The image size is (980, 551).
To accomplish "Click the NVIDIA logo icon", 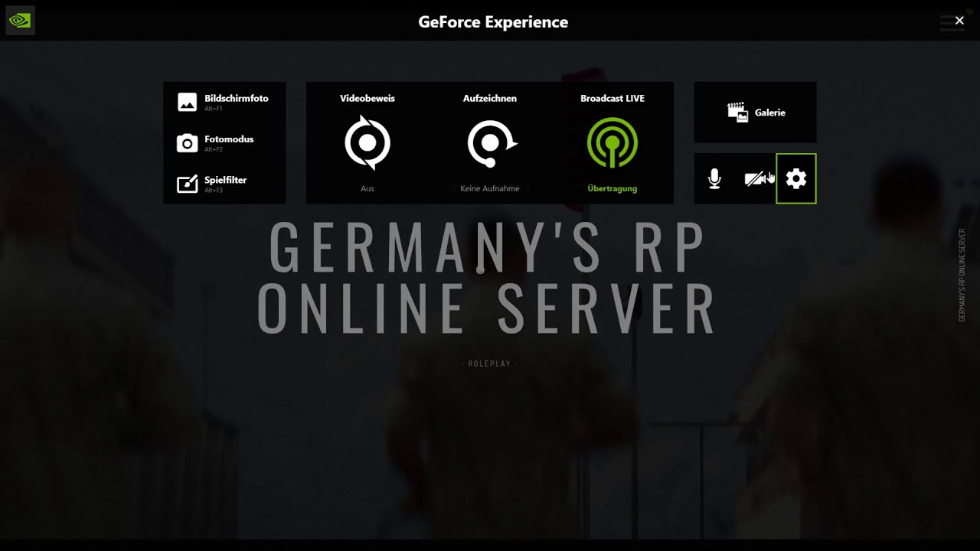I will tap(20, 21).
